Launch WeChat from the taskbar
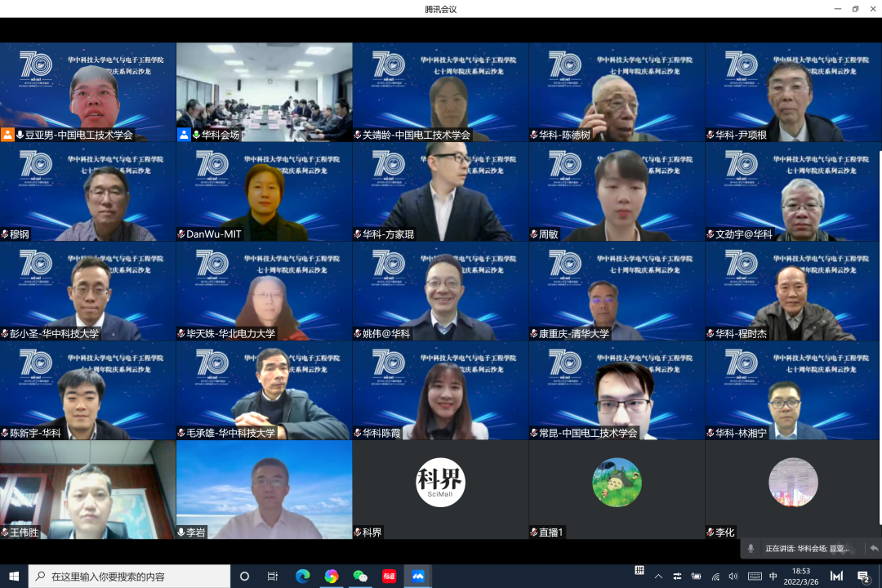The height and width of the screenshot is (588, 882). tap(360, 577)
